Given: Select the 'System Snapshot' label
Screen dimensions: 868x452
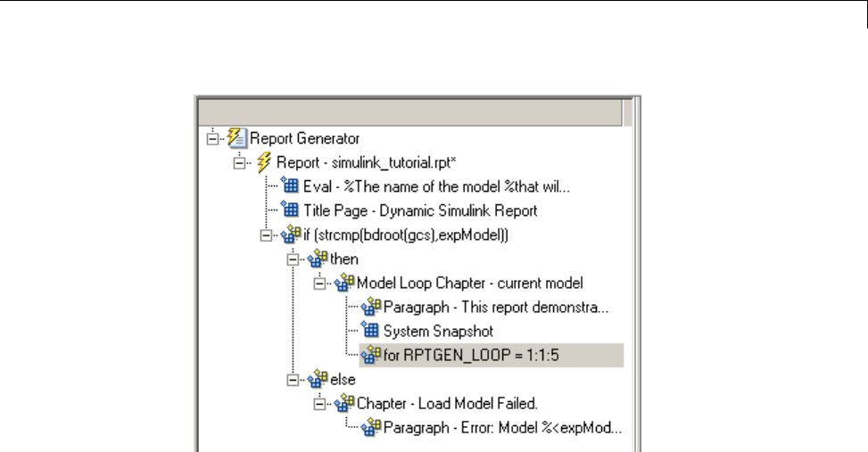Looking at the screenshot, I should coord(438,332).
